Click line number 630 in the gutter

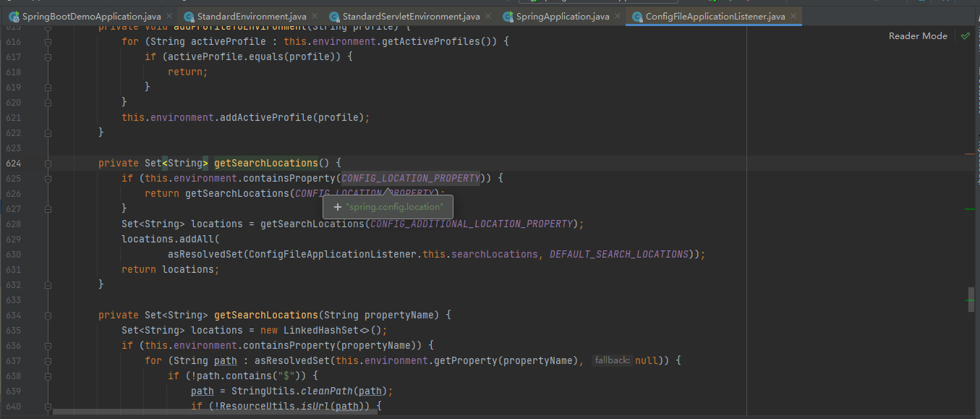14,254
